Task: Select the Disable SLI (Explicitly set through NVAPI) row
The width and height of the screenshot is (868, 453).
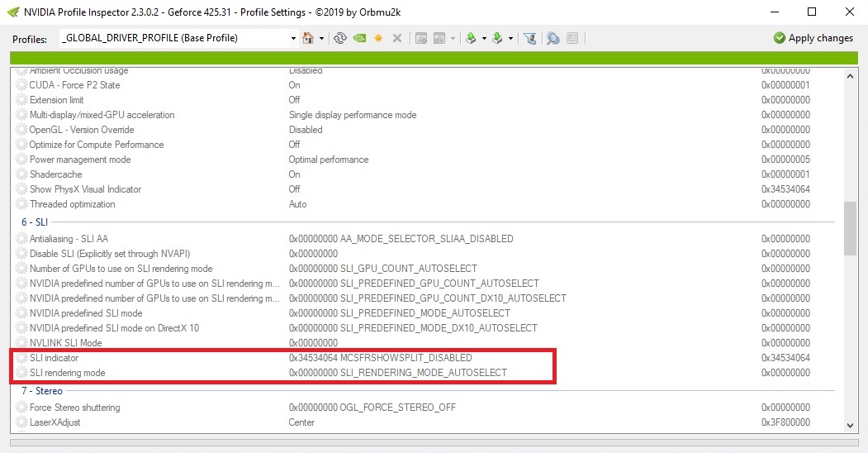Action: (425, 254)
